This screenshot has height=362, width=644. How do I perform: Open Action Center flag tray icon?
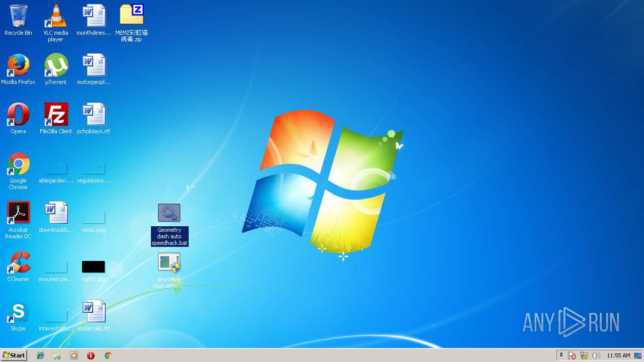pos(573,355)
